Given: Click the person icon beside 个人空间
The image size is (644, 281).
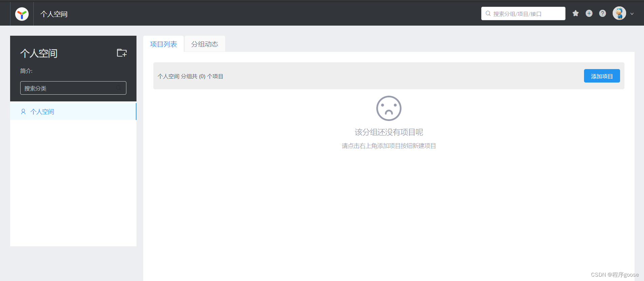Looking at the screenshot, I should click(x=23, y=112).
